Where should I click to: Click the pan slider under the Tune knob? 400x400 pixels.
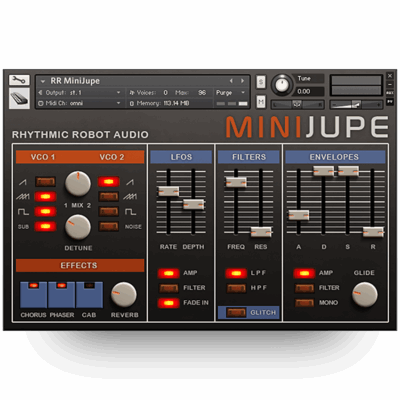tap(297, 105)
